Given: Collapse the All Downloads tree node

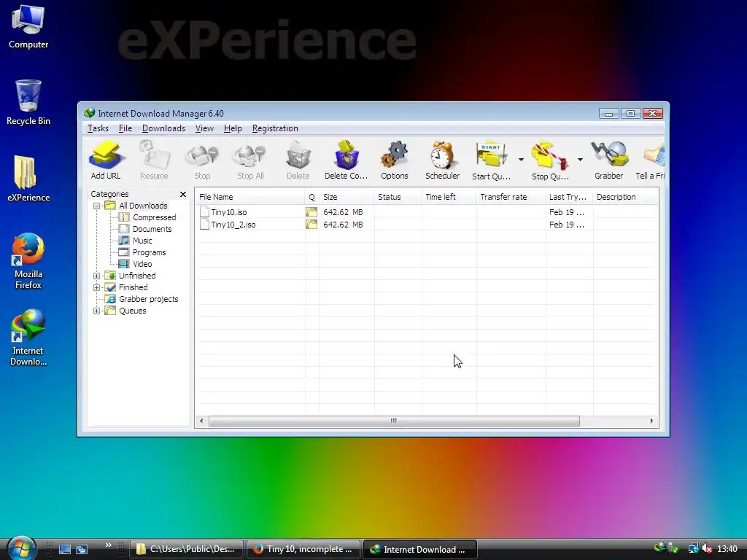Looking at the screenshot, I should click(x=97, y=206).
